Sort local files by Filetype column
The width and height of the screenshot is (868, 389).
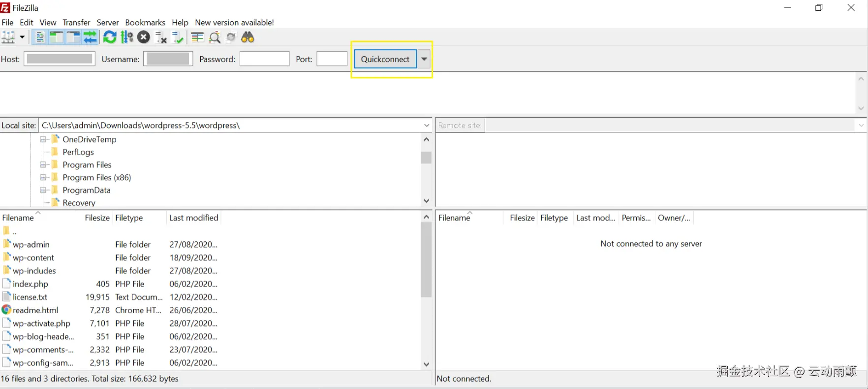139,218
